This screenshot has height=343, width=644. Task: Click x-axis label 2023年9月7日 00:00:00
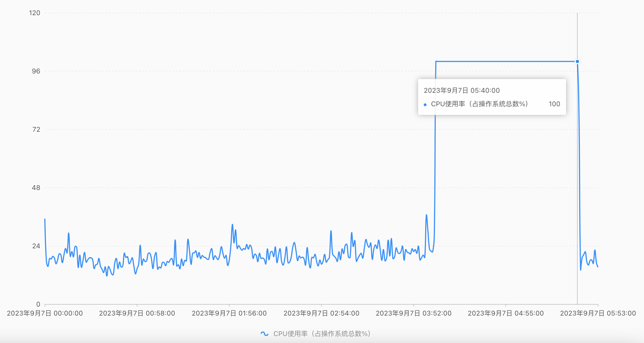(45, 313)
